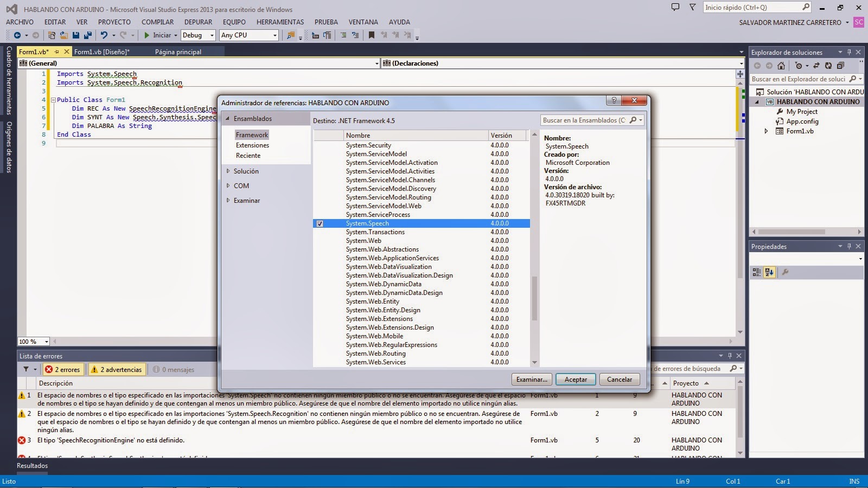868x488 pixels.
Task: Select the Undo icon on the toolbar
Action: pos(104,35)
